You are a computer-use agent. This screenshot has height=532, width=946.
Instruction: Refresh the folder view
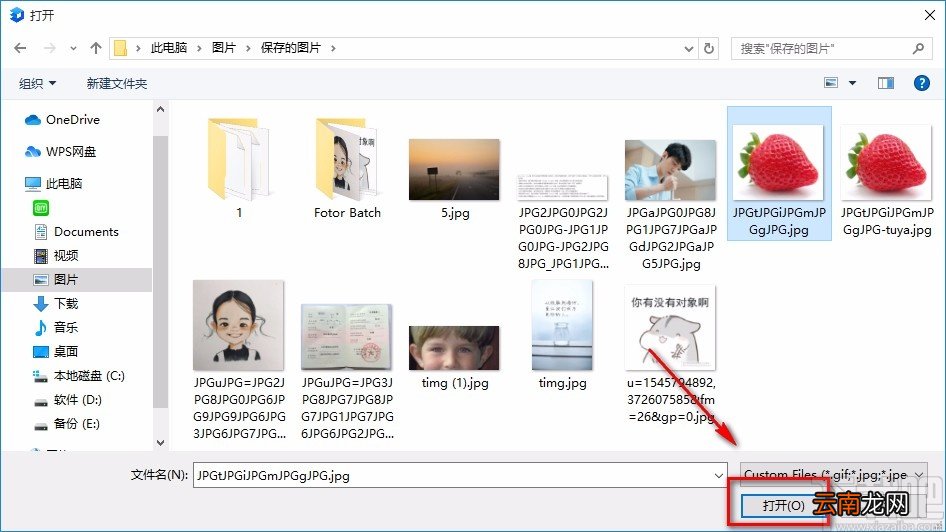710,48
